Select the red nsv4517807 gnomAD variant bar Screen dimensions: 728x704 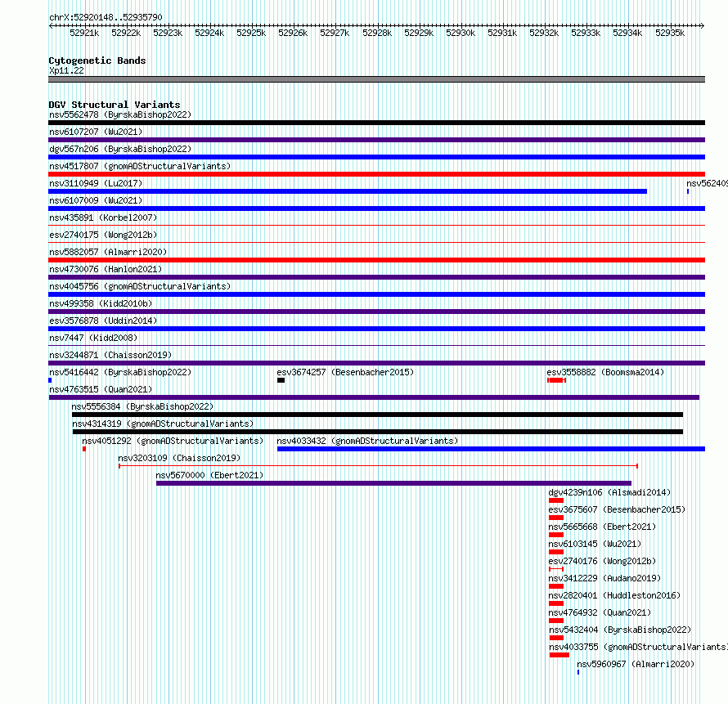point(376,174)
